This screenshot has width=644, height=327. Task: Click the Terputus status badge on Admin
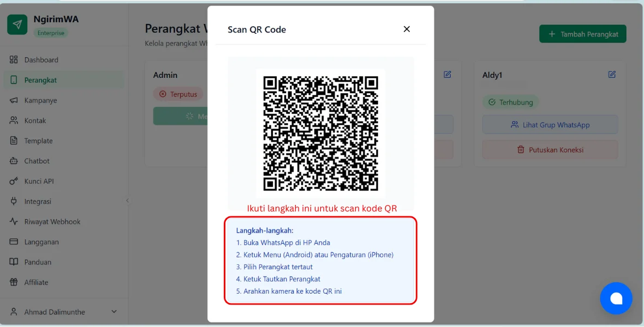[178, 94]
